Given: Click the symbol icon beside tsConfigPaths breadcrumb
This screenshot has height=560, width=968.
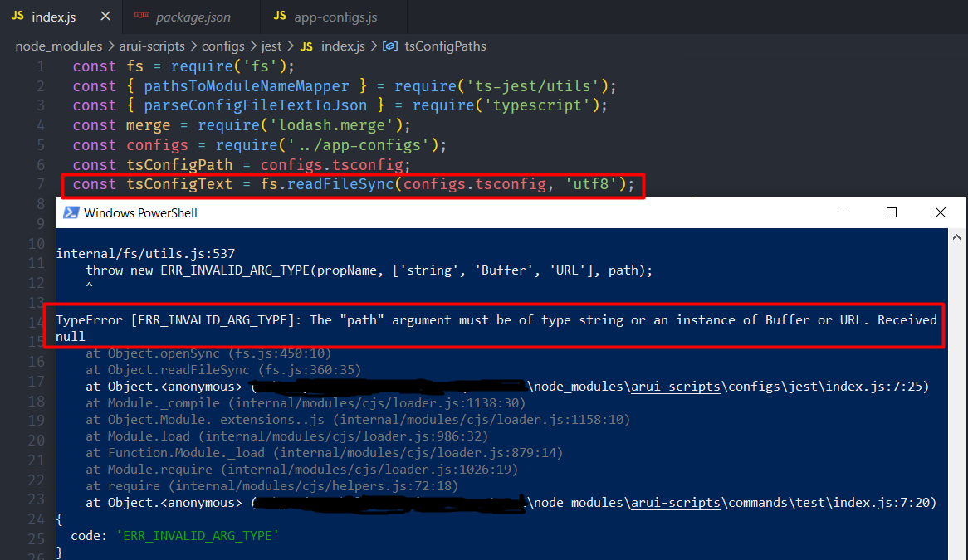Looking at the screenshot, I should click(x=390, y=46).
